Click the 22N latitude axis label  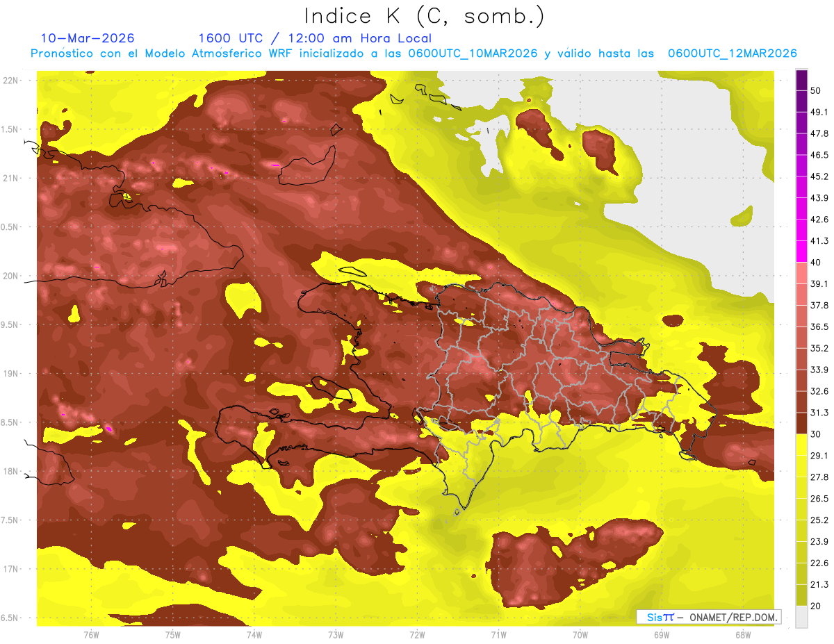click(10, 80)
